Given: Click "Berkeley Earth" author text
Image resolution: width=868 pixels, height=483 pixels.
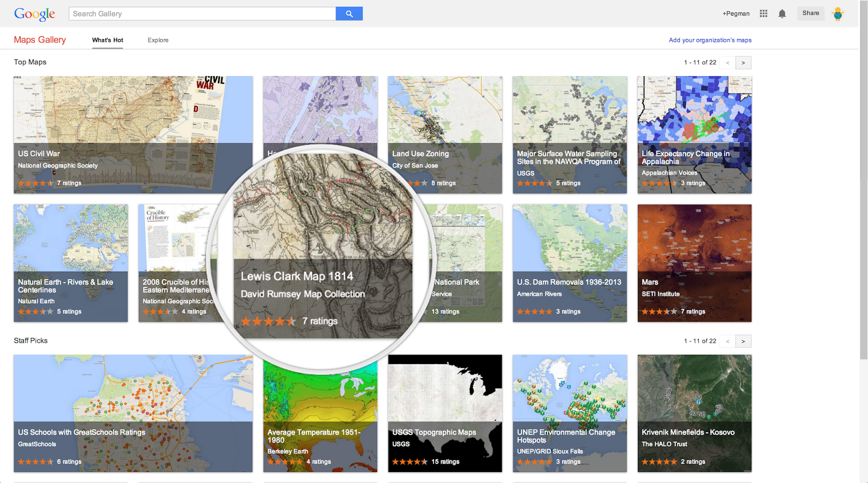Looking at the screenshot, I should [288, 452].
